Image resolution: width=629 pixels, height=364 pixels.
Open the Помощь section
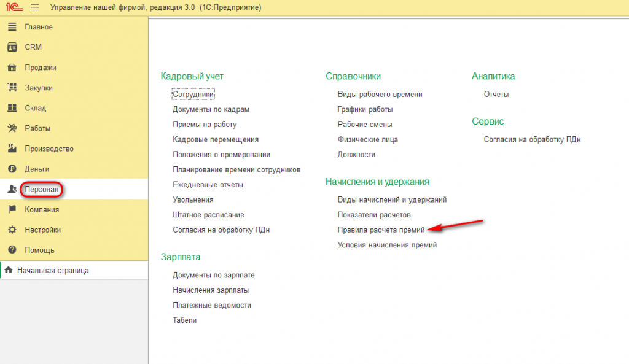[x=39, y=250]
